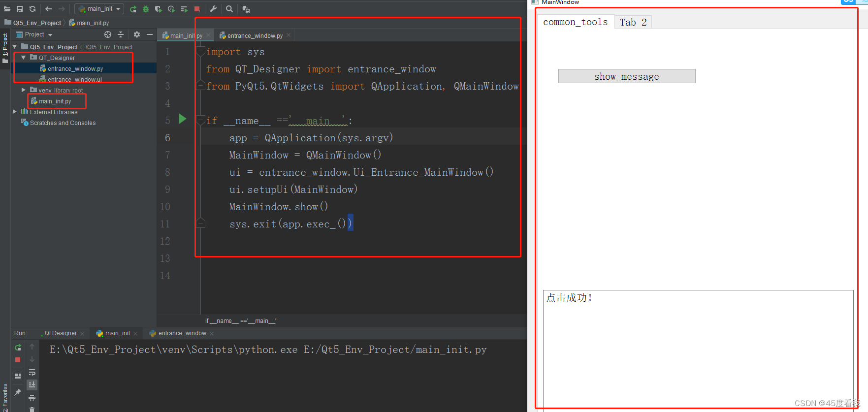This screenshot has height=412, width=868.
Task: Click the green Debug bug icon
Action: coord(146,9)
